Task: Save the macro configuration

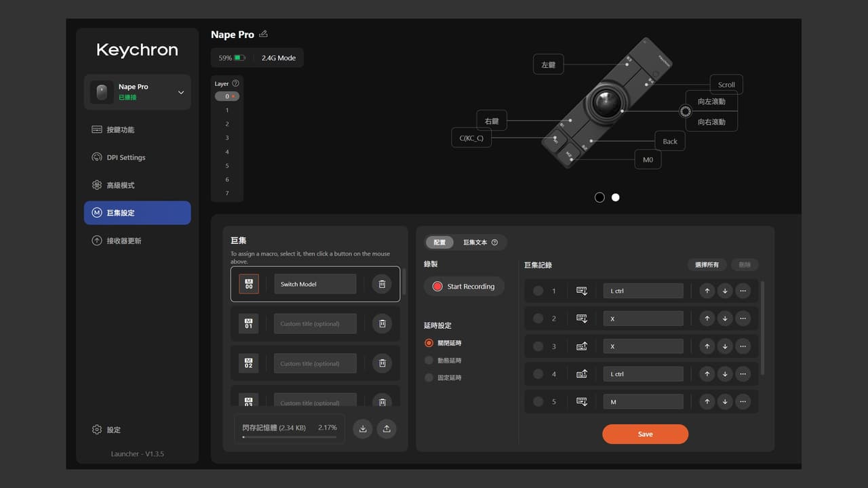Action: (x=645, y=434)
